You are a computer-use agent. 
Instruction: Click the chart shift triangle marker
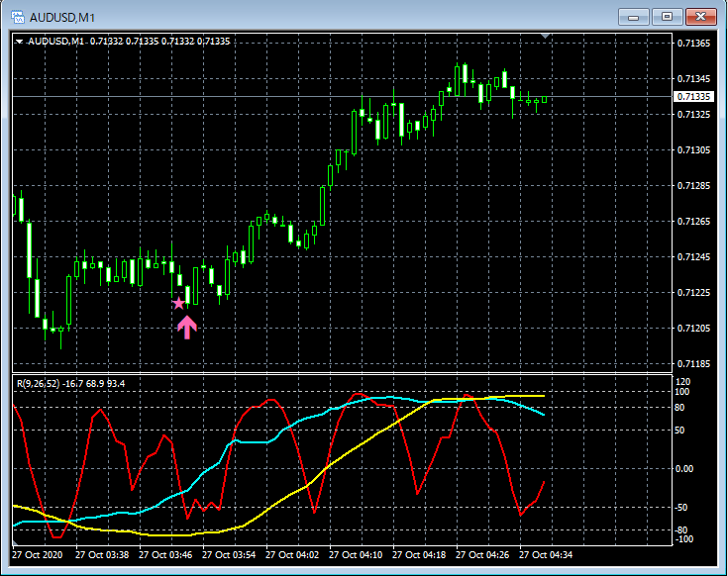(546, 36)
